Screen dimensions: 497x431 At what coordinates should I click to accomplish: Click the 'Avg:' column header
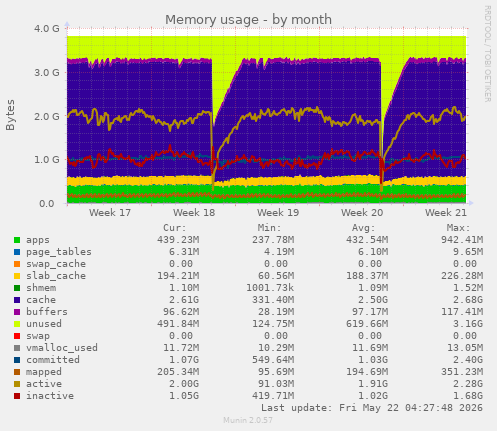pyautogui.click(x=364, y=228)
